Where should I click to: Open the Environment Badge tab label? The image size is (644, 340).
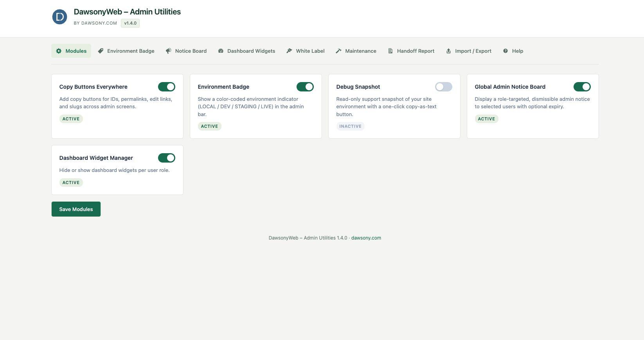tap(131, 51)
